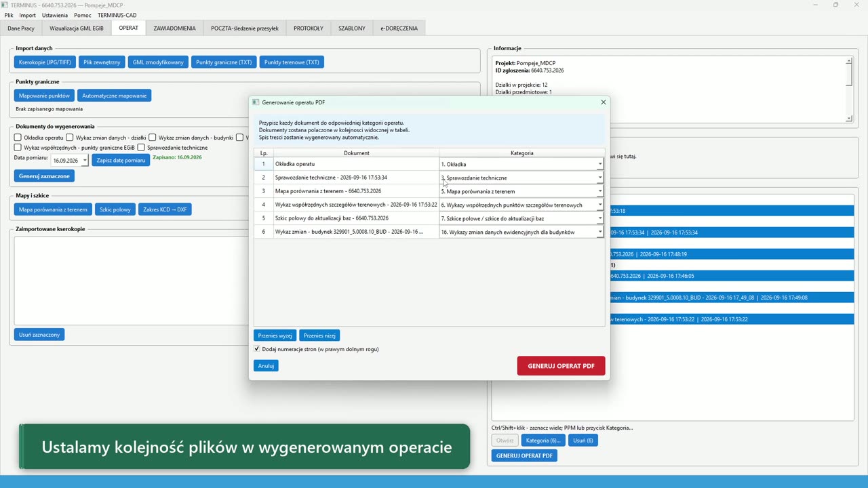
Task: Expand dropdown for 5. Mapa porównania z terenem
Action: click(x=599, y=191)
